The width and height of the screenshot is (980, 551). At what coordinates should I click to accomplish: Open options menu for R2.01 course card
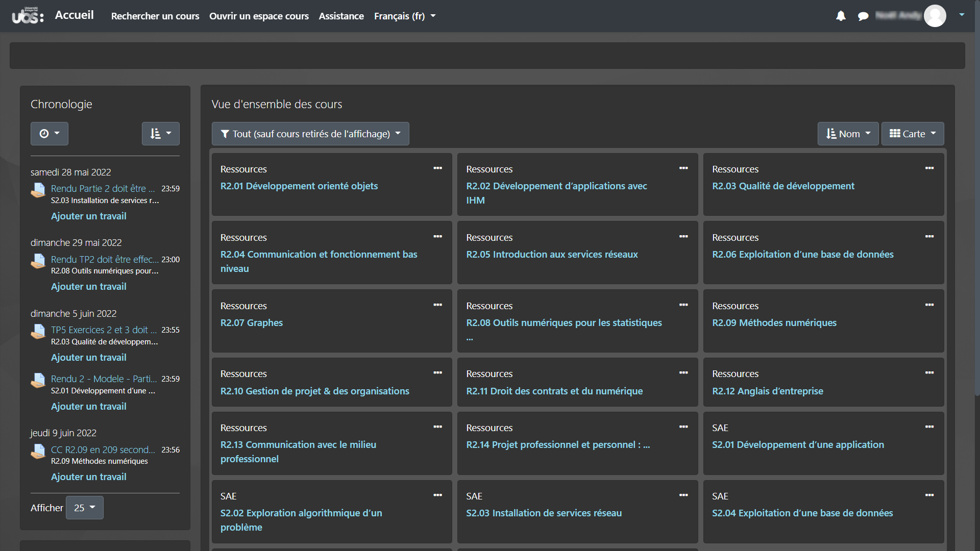(x=437, y=168)
